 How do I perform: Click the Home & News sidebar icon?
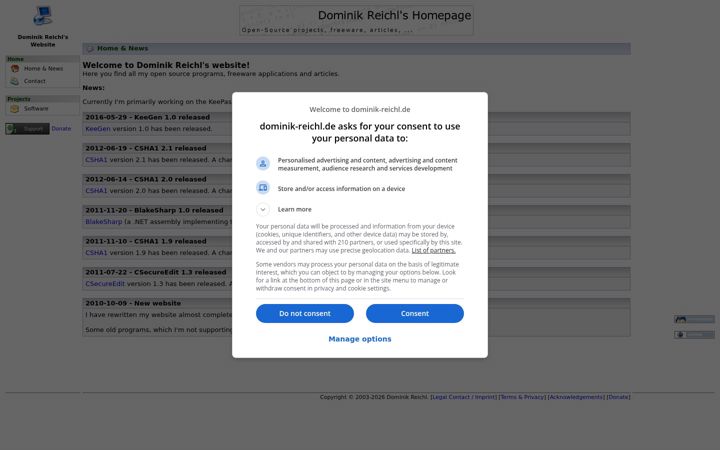[x=15, y=68]
